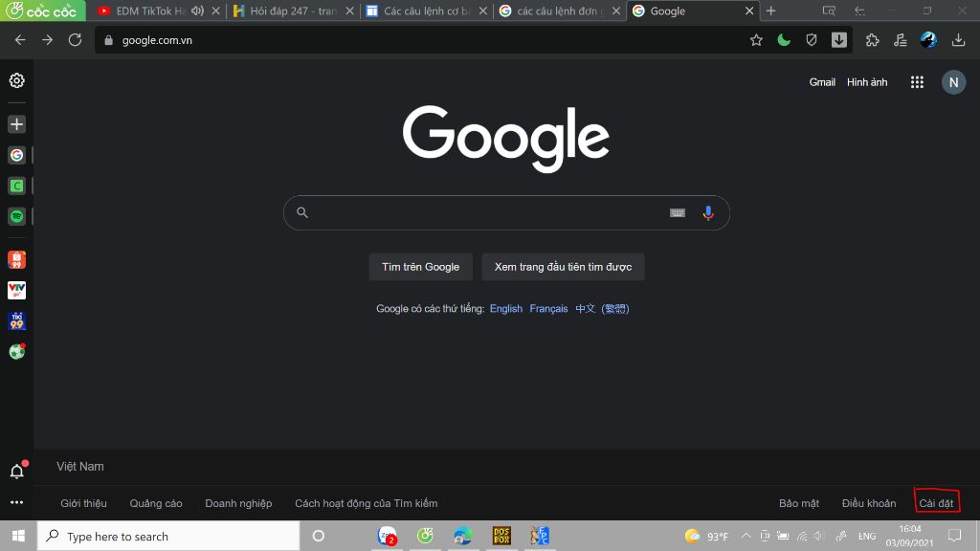Open VTV Go sidebar shortcut
980x551 pixels.
click(x=17, y=290)
